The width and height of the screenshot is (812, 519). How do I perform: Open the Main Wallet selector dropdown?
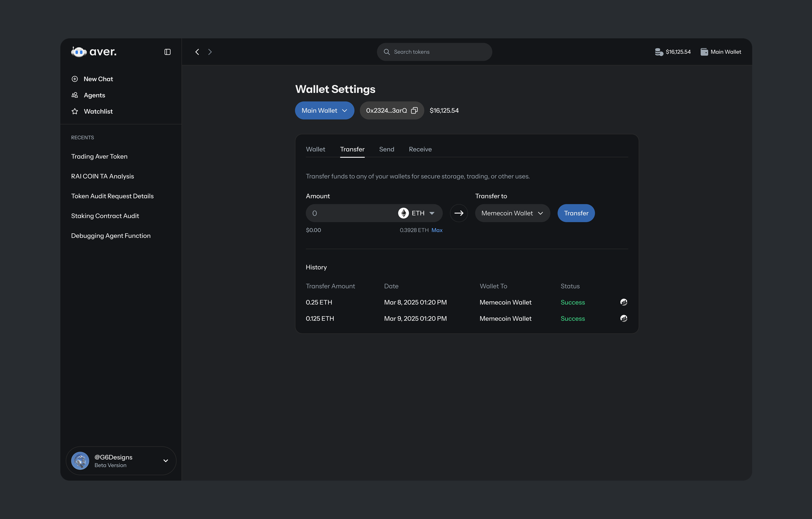(324, 111)
